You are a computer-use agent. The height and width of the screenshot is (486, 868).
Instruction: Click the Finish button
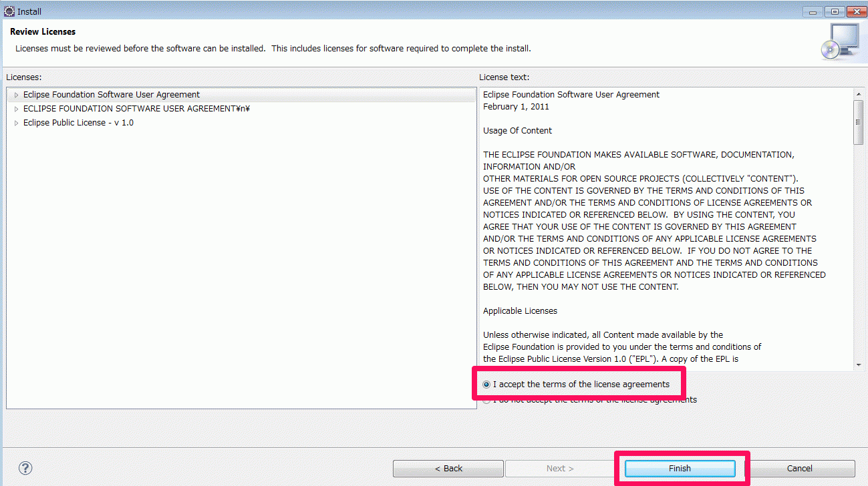(680, 469)
